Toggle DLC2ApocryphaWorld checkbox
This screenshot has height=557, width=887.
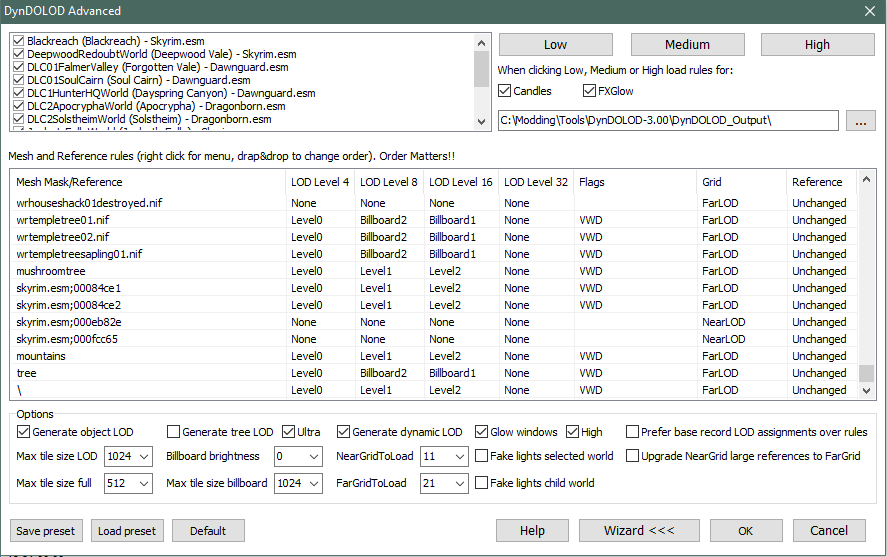18,106
